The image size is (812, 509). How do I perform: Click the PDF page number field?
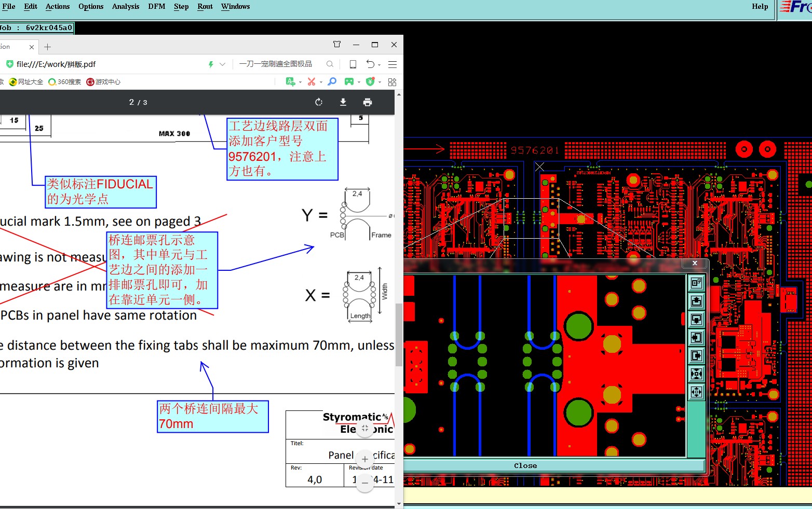[132, 102]
